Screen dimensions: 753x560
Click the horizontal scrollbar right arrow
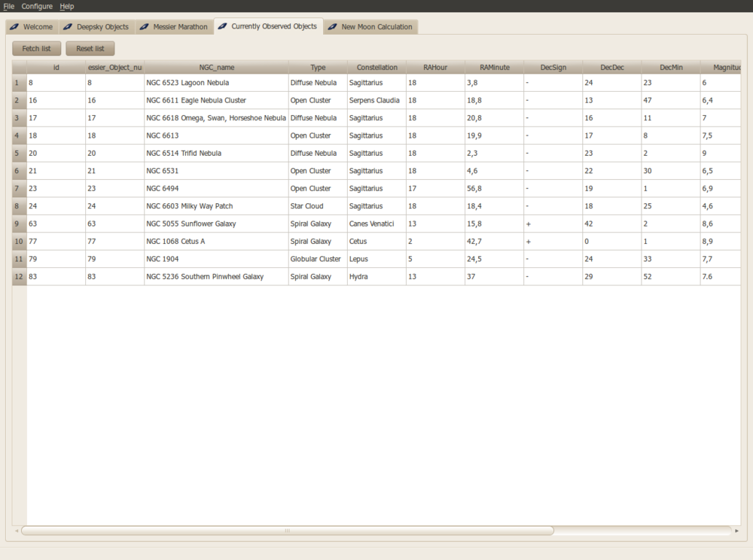[x=736, y=531]
